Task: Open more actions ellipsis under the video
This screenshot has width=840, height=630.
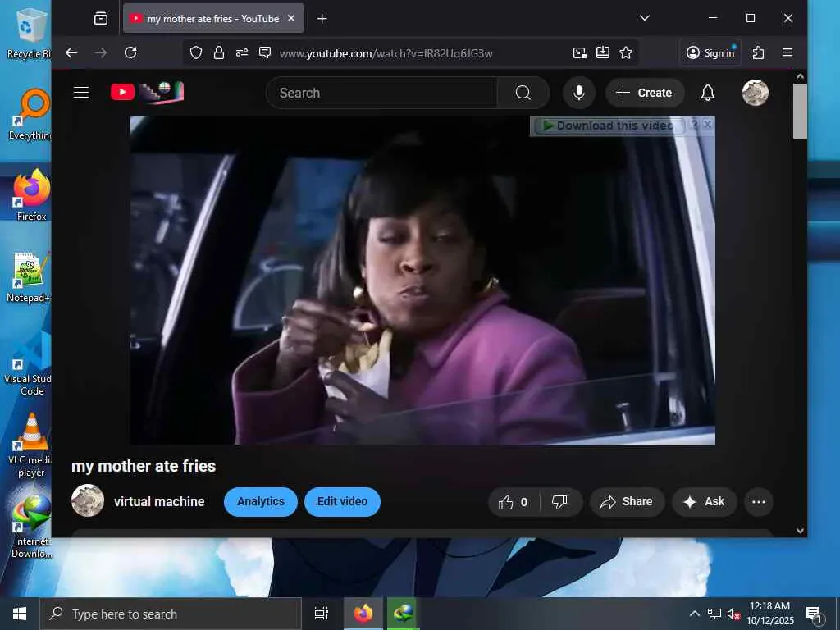Action: pos(759,502)
